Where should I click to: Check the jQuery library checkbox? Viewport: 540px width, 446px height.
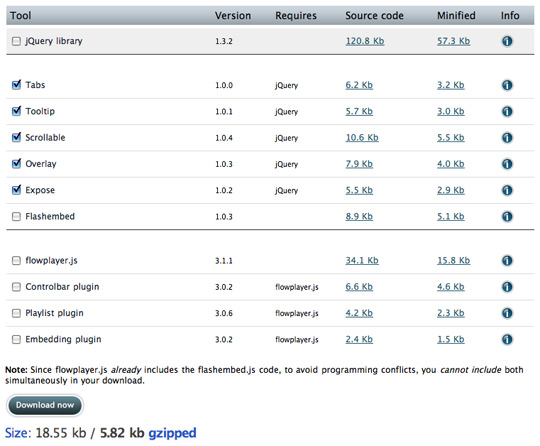pyautogui.click(x=16, y=41)
